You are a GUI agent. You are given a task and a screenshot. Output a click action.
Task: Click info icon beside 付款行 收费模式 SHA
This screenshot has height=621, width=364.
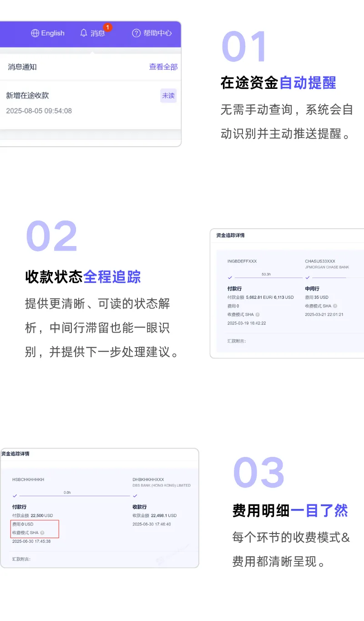(257, 314)
